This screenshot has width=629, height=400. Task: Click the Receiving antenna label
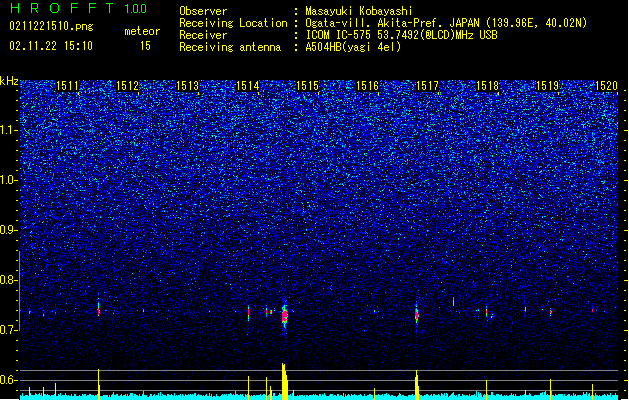pyautogui.click(x=230, y=47)
